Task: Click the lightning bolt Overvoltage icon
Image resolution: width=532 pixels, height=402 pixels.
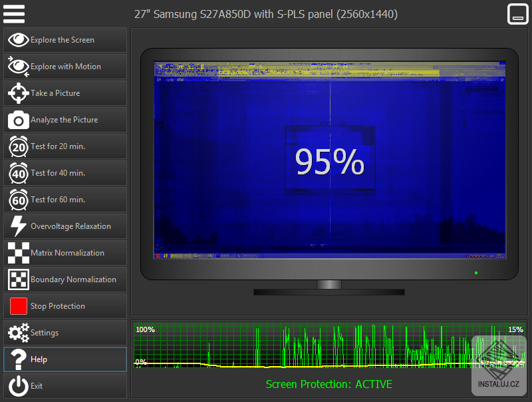Action: pyautogui.click(x=19, y=226)
